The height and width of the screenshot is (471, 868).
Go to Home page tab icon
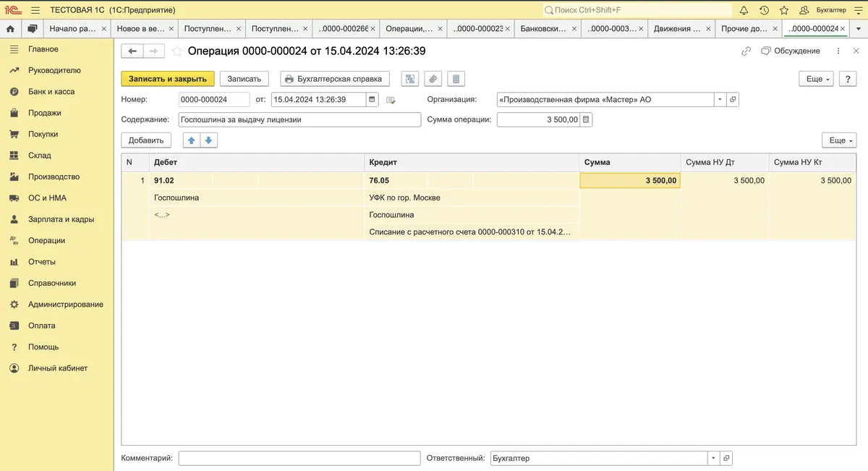pos(10,29)
